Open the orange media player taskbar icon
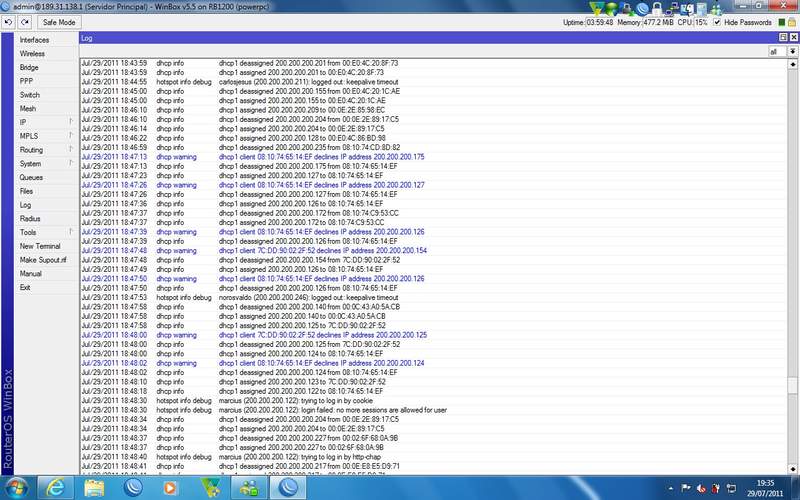The width and height of the screenshot is (800, 500). [170, 488]
